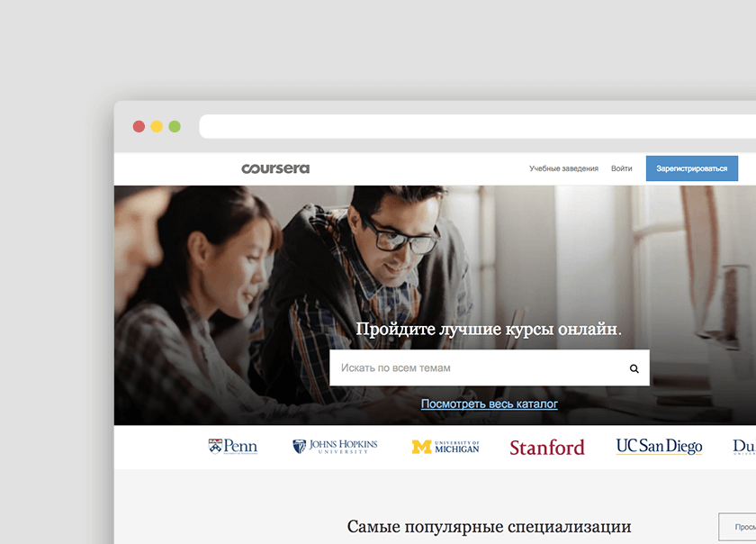756x544 pixels.
Task: Open the Stanford logo
Action: (x=546, y=447)
